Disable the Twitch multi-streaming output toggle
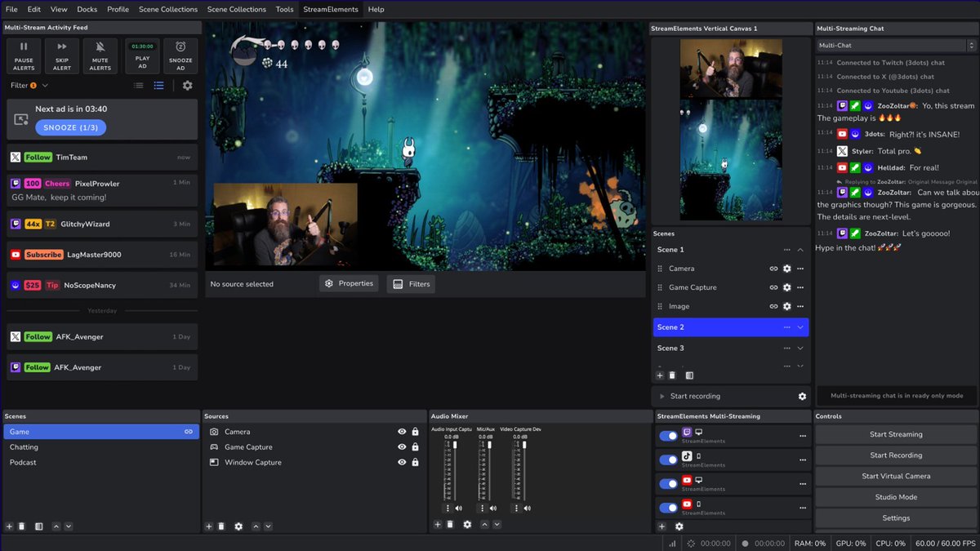The width and height of the screenshot is (980, 551). tap(668, 435)
